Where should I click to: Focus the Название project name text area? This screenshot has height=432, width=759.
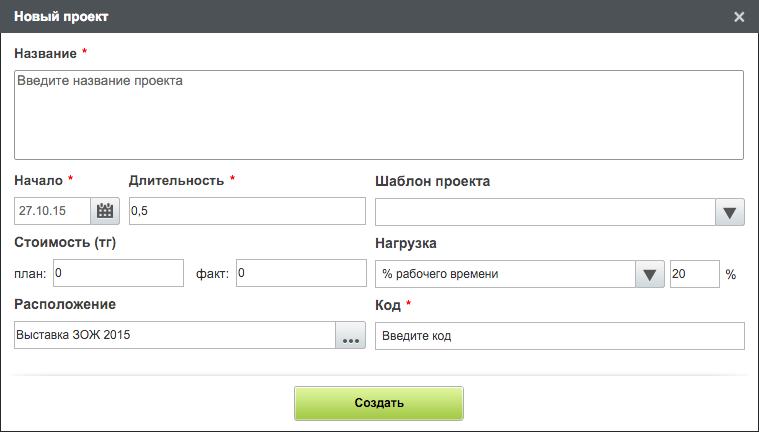tap(379, 115)
